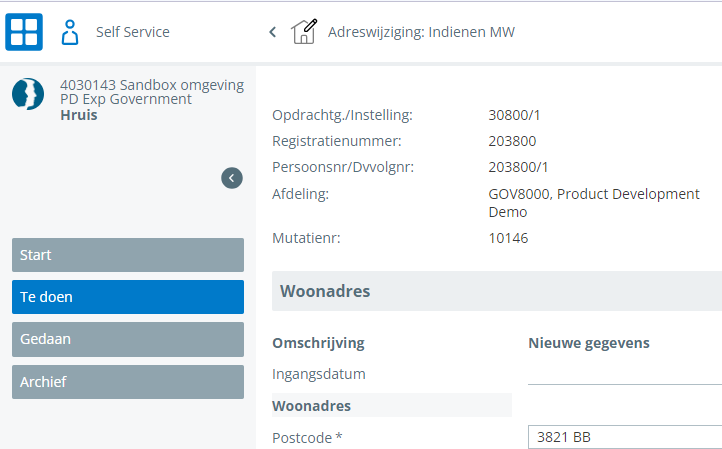The width and height of the screenshot is (722, 449).
Task: Click the Afdeling: label
Action: (x=301, y=194)
